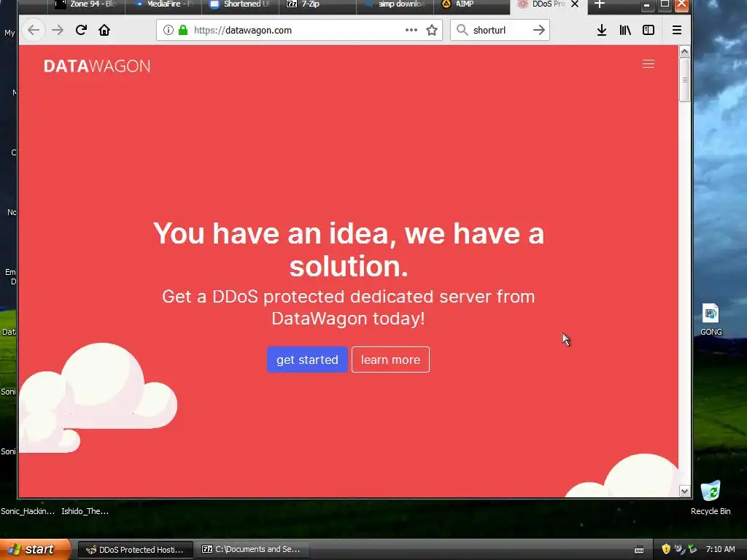Click the keyboard icon in the taskbar
Image resolution: width=747 pixels, height=560 pixels.
tap(639, 550)
